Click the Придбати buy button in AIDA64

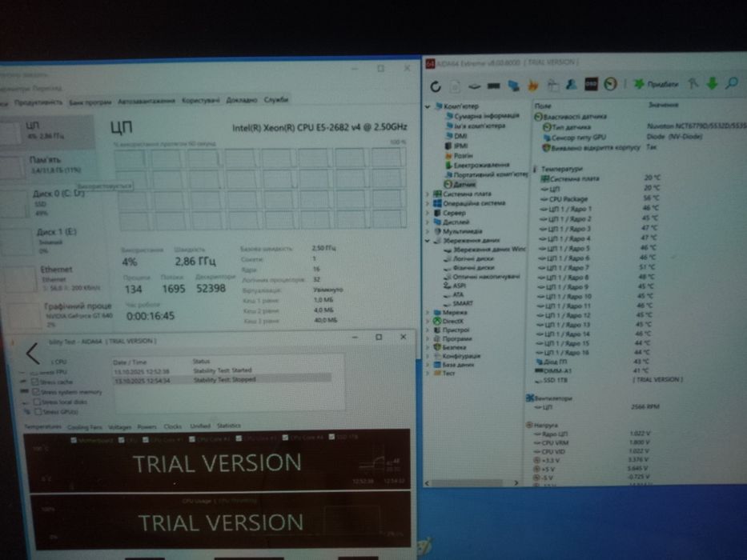[x=656, y=84]
